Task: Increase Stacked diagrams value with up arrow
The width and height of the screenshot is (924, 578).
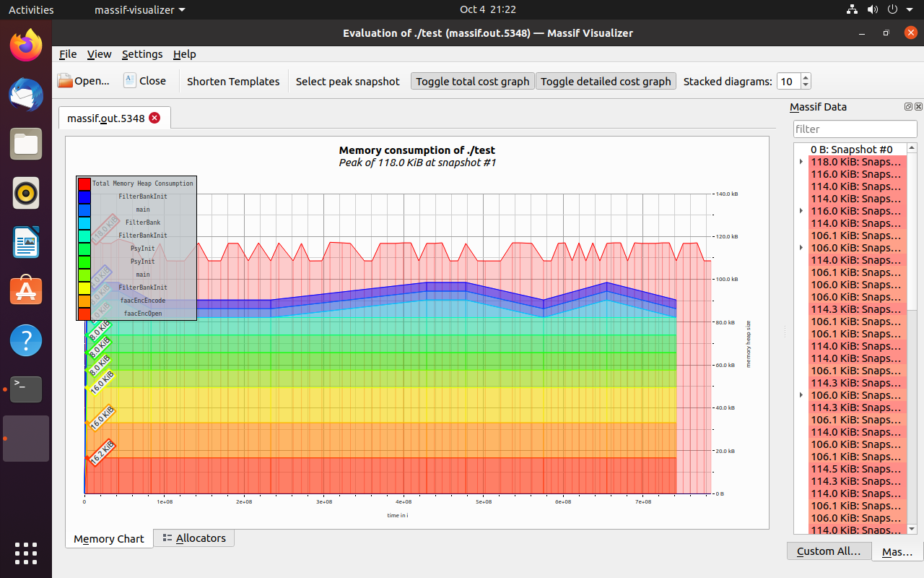Action: [806, 77]
